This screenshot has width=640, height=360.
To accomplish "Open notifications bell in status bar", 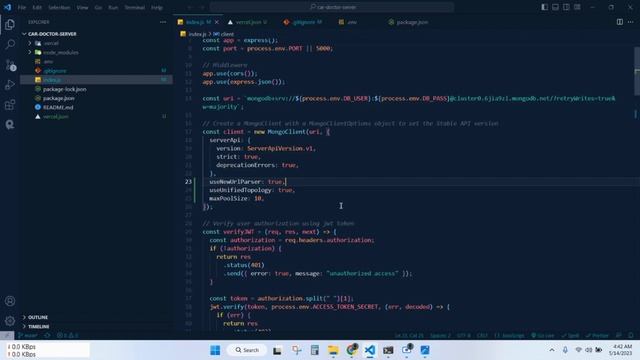I will click(631, 336).
